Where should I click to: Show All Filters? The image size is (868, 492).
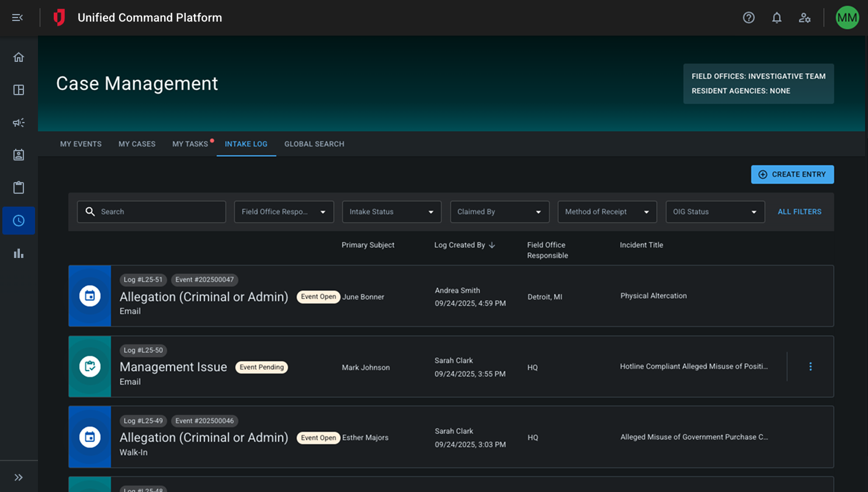(x=799, y=212)
